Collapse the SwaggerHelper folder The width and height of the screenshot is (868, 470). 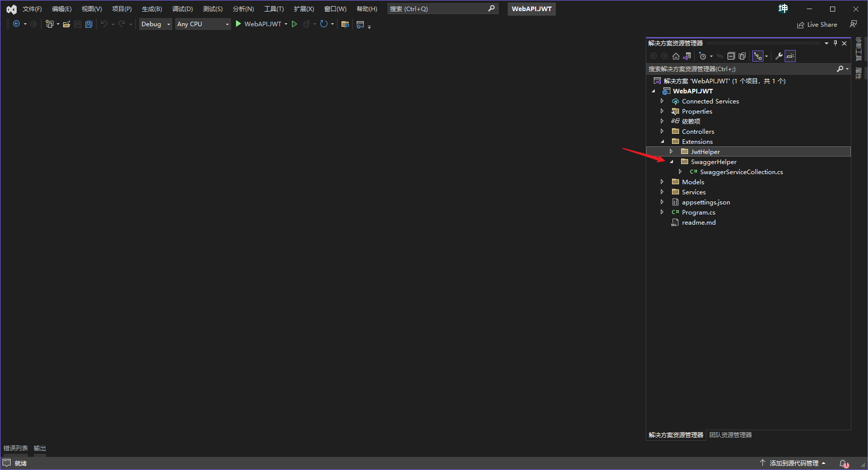point(671,162)
